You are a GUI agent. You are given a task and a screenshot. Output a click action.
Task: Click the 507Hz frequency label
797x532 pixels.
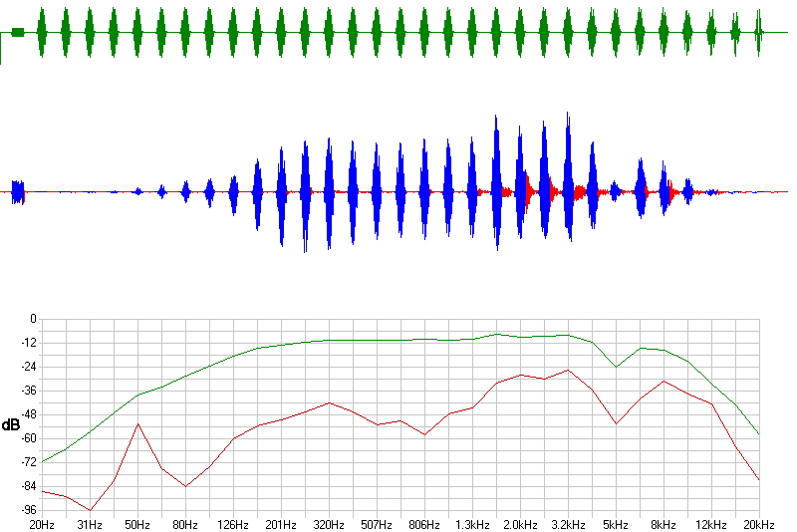tap(377, 525)
